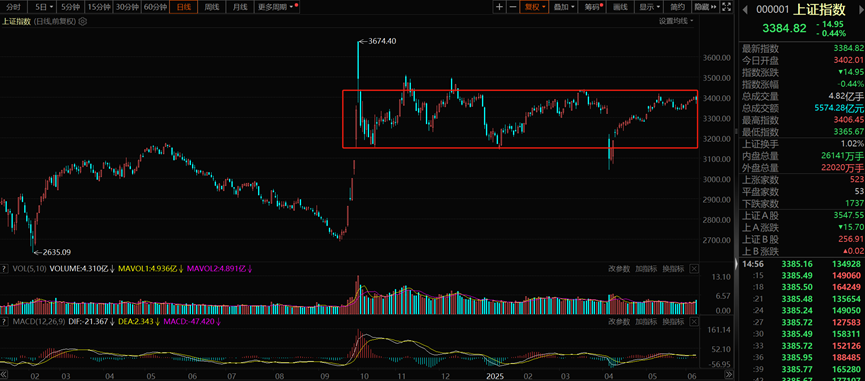The image size is (865, 381).
Task: Click the 3600.00 price axis label
Action: (x=716, y=58)
